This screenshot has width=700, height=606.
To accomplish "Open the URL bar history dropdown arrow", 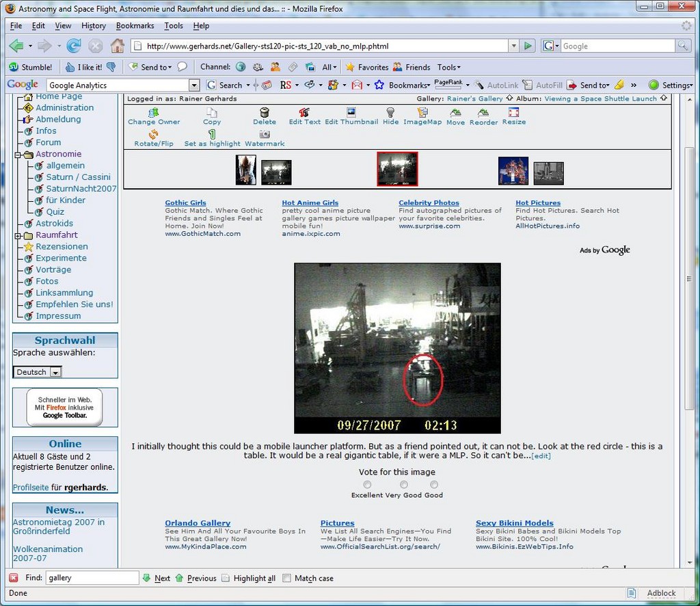I will click(x=514, y=46).
